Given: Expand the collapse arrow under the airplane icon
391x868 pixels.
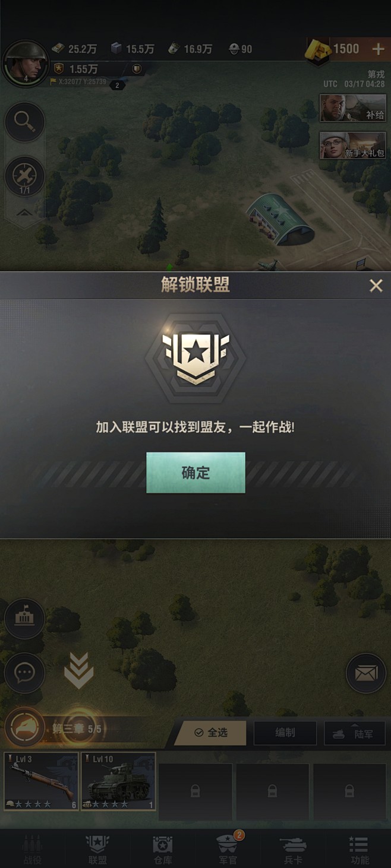Looking at the screenshot, I should point(24,213).
